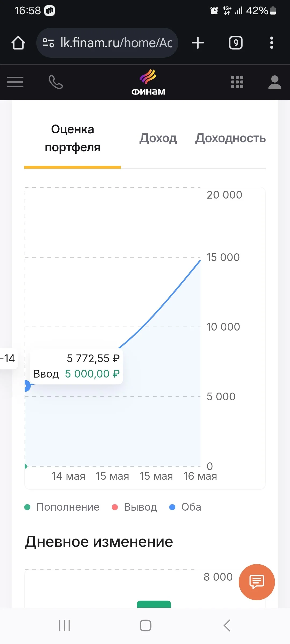Screen dimensions: 290x644
Task: Tap the blue chart data point marker
Action: (x=26, y=386)
